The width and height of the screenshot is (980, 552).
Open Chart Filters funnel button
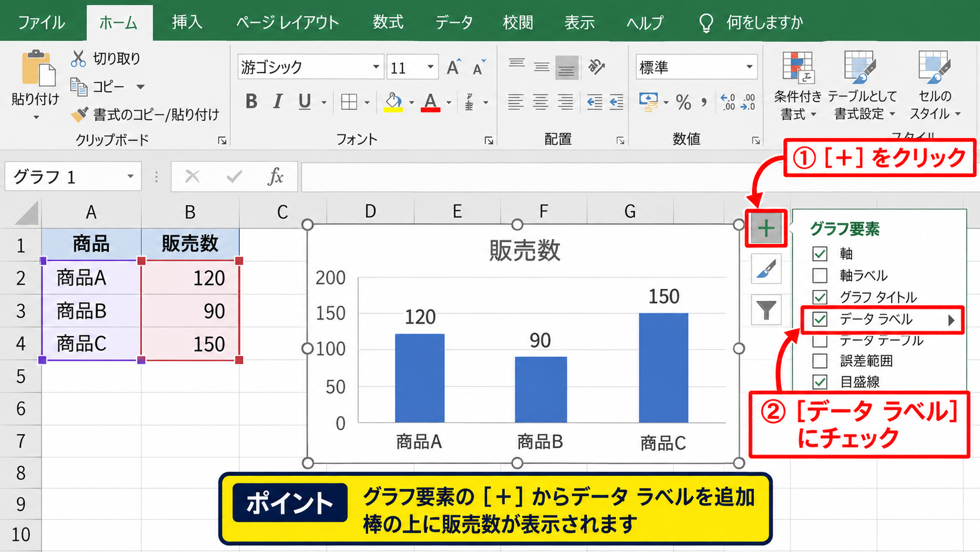[x=766, y=309]
